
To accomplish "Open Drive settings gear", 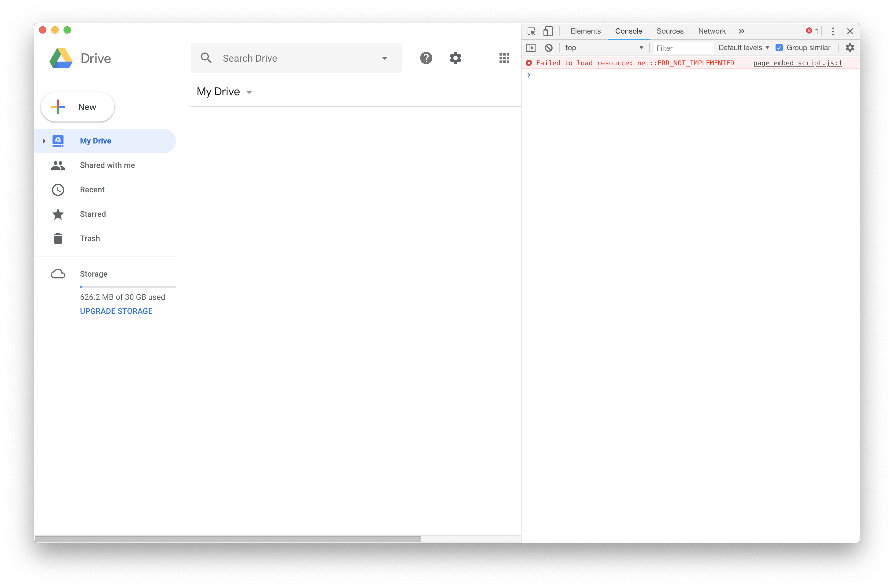I will pyautogui.click(x=455, y=58).
